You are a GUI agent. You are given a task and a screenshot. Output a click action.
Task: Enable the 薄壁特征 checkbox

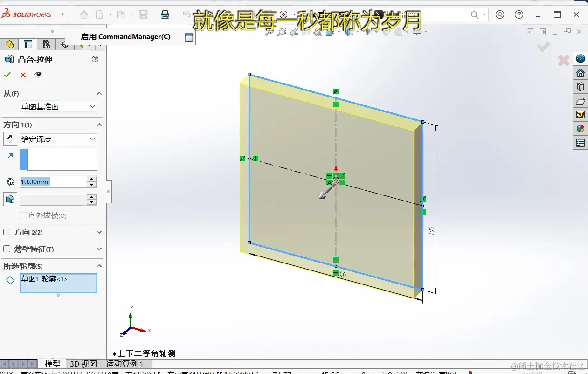coord(7,249)
